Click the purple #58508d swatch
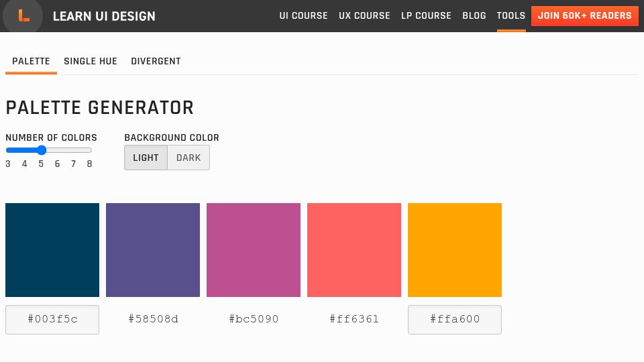 point(153,250)
